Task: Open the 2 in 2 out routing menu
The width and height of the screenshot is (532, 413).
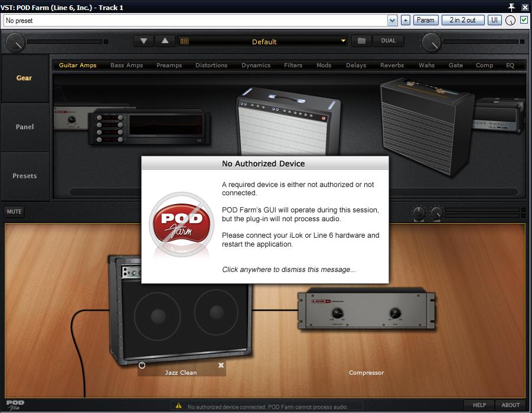Action: click(462, 20)
